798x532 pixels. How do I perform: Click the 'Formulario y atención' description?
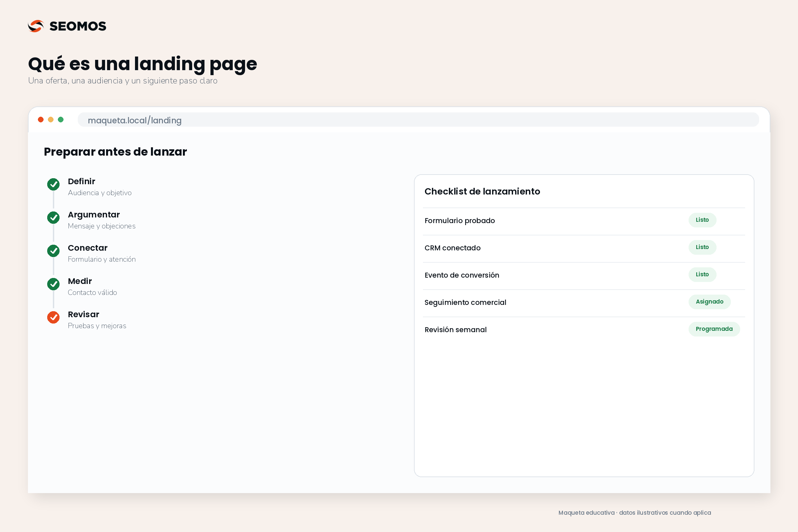click(x=102, y=259)
